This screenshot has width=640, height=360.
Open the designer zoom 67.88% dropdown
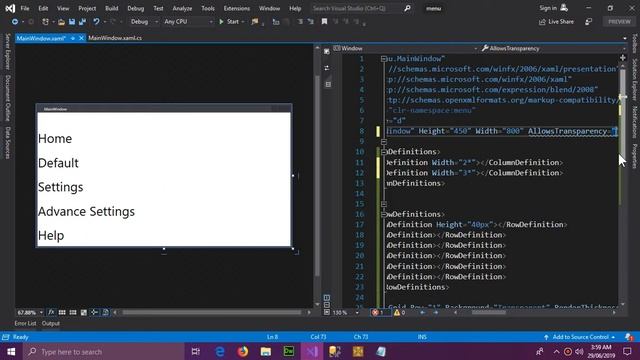30,313
